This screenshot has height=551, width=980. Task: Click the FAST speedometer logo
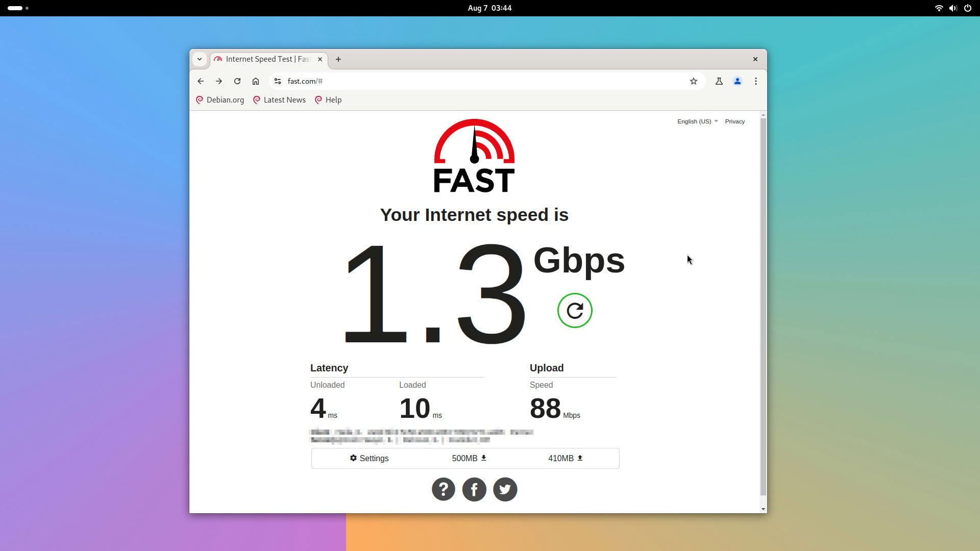[x=474, y=156]
